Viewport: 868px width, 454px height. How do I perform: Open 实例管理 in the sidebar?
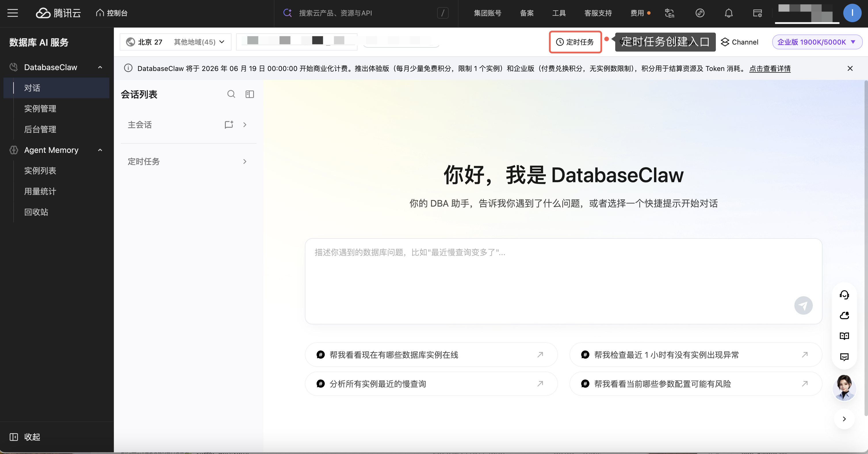click(x=40, y=109)
